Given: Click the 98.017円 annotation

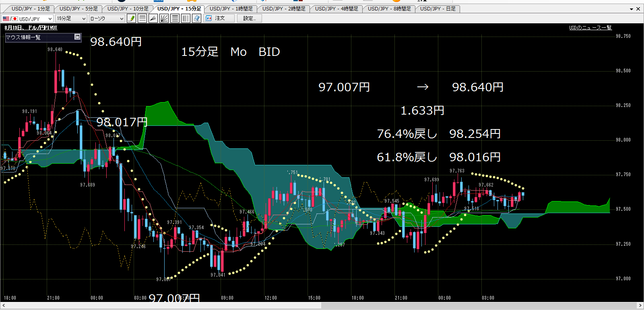Looking at the screenshot, I should coord(122,122).
